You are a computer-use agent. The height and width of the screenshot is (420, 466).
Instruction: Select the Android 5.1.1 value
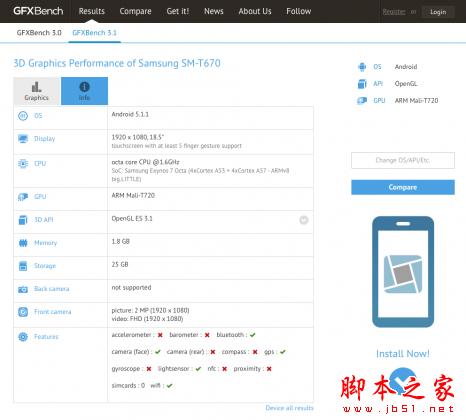click(130, 114)
